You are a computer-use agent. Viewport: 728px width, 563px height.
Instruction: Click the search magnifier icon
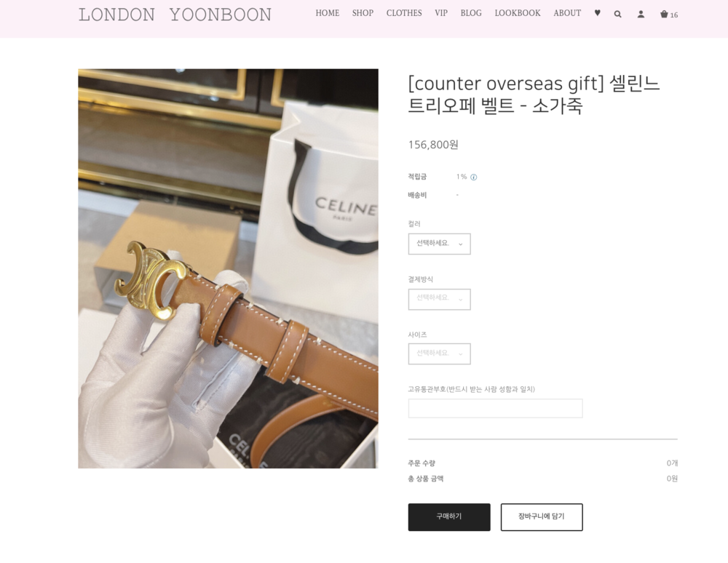click(617, 14)
